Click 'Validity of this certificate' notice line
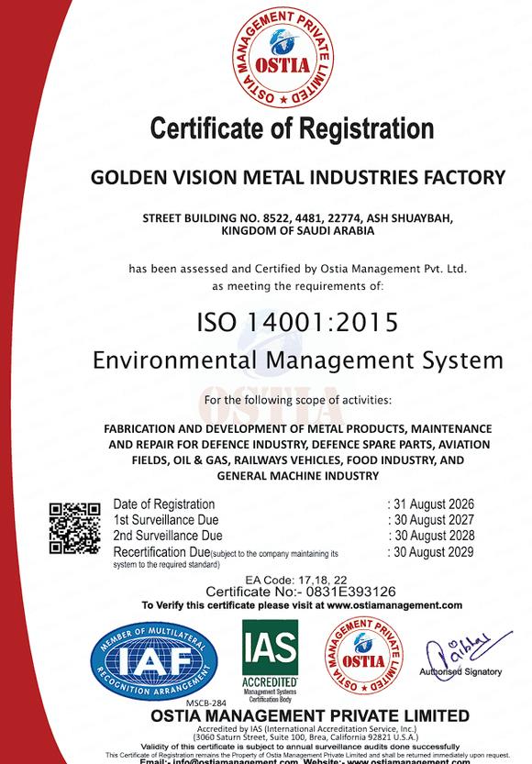The image size is (532, 764). (300, 747)
